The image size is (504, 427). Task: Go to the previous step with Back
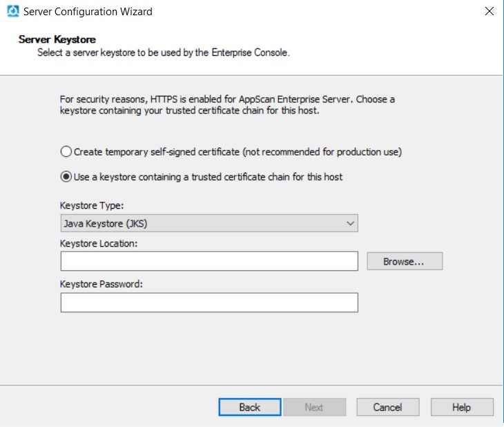pos(249,407)
